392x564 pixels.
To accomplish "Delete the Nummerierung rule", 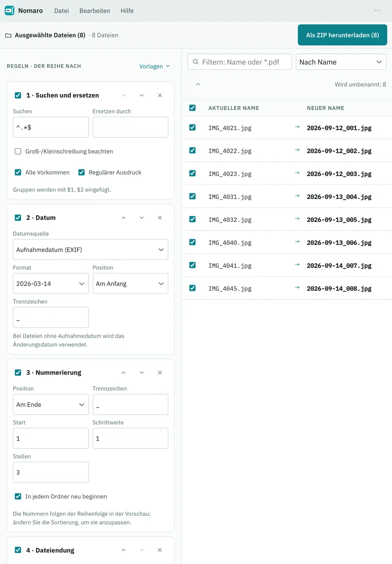I will pyautogui.click(x=160, y=372).
